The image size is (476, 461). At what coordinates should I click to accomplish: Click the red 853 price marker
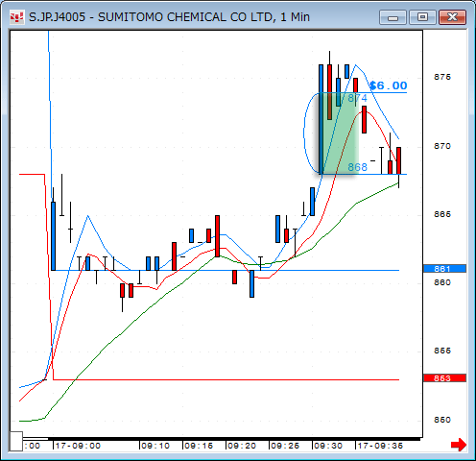[444, 377]
